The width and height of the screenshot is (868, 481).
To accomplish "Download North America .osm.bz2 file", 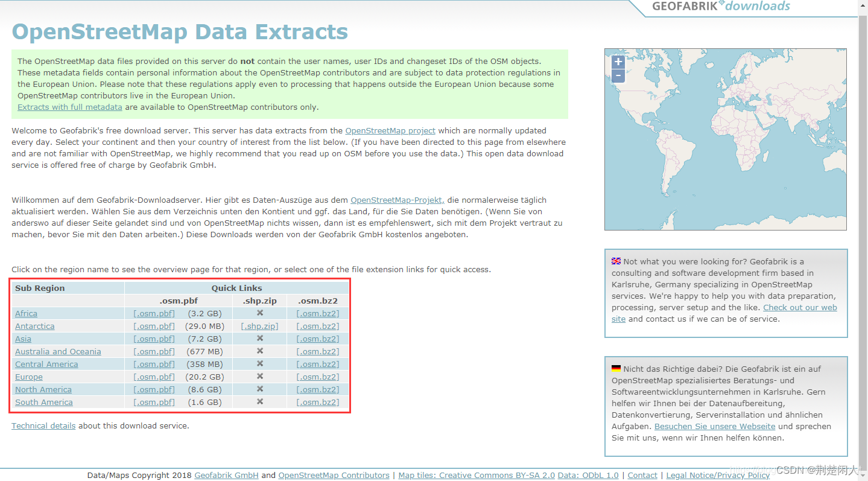I will point(318,389).
